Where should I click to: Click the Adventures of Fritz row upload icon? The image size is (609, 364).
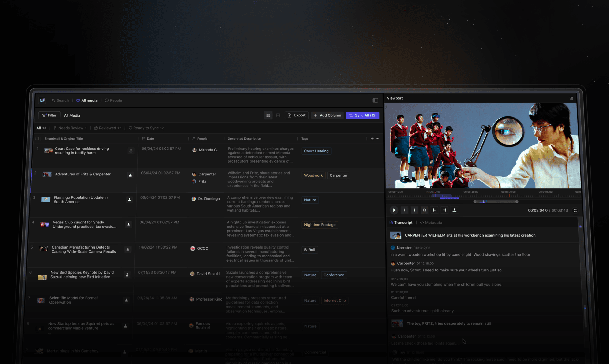[130, 175]
